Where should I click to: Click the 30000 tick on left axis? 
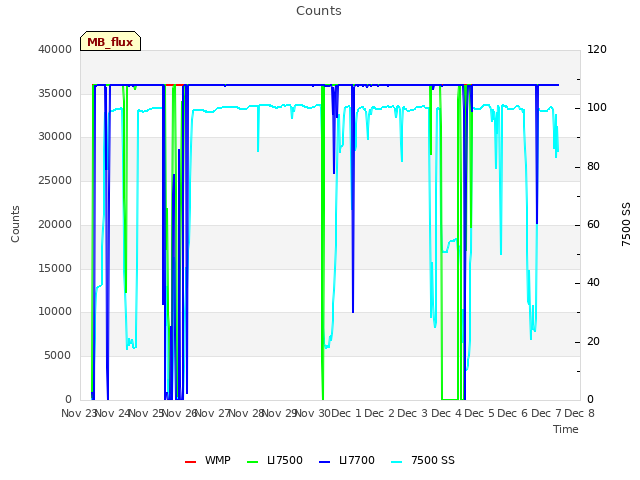[55, 136]
